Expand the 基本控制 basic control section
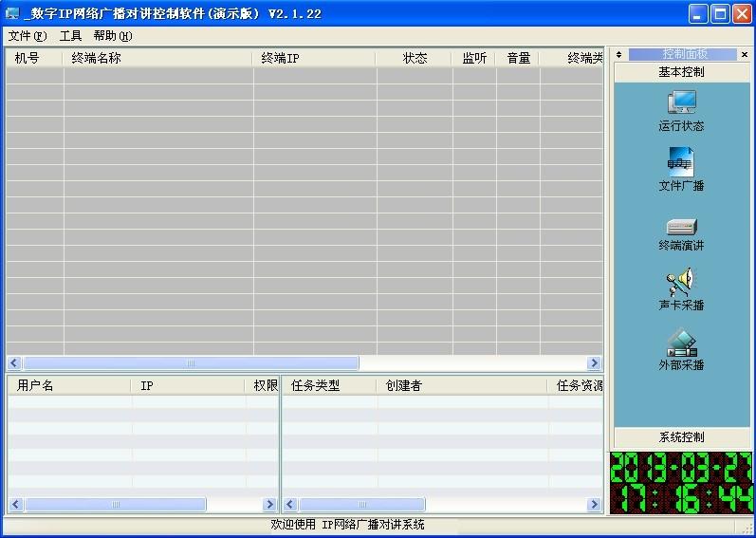 click(x=681, y=72)
